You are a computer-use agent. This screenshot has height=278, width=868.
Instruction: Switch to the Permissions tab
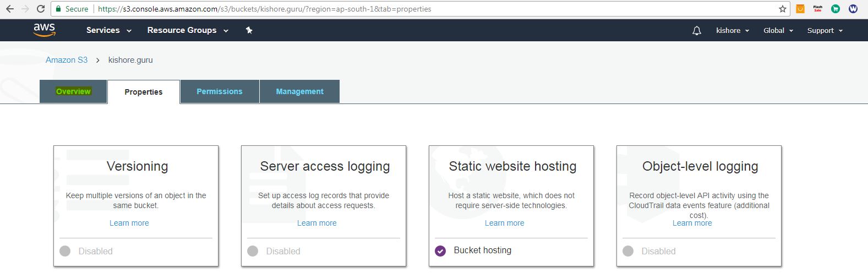tap(219, 91)
